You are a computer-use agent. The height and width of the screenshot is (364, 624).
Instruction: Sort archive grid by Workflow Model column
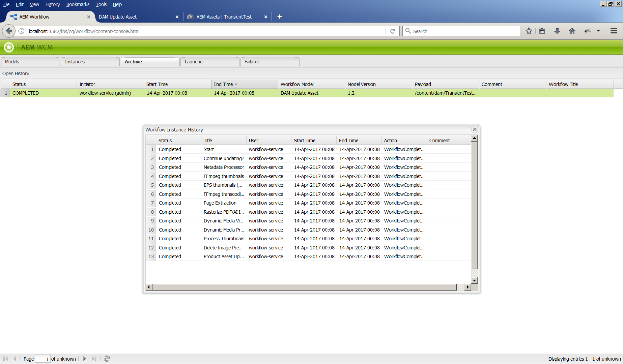tap(311, 84)
